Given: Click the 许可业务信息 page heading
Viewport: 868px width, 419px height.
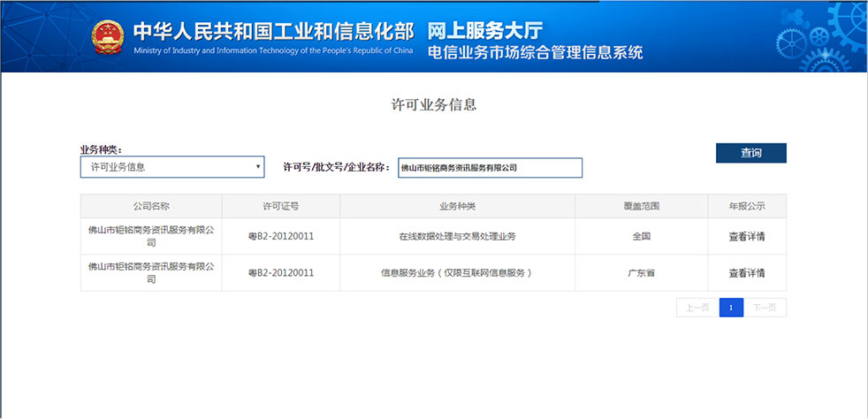Looking at the screenshot, I should coord(434,105).
